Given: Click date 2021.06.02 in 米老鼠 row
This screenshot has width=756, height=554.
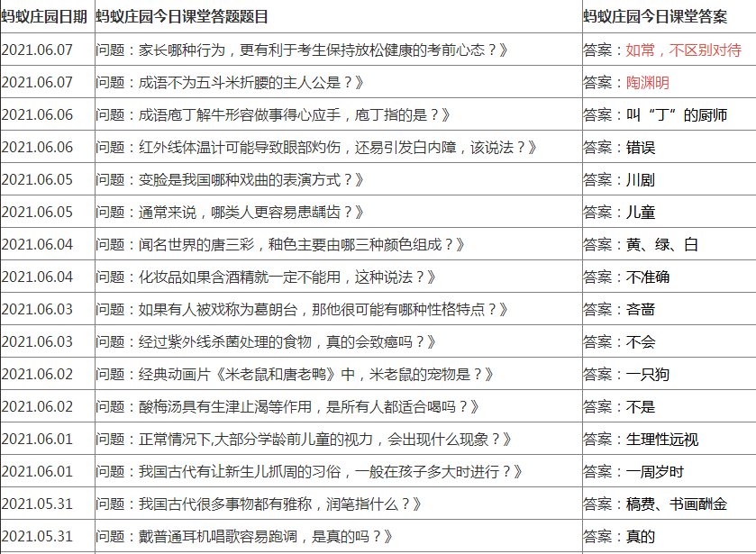Looking at the screenshot, I should [37, 374].
